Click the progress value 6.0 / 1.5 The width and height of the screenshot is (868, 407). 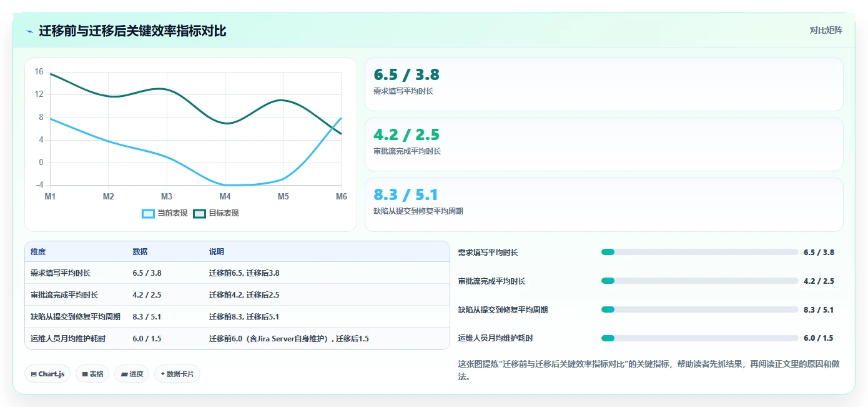coord(818,338)
